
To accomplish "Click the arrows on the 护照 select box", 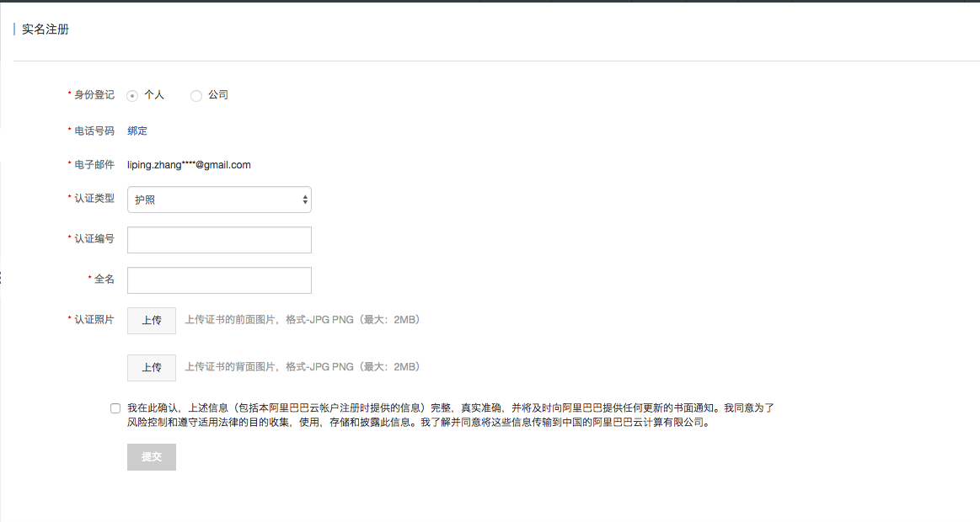I will coord(304,200).
